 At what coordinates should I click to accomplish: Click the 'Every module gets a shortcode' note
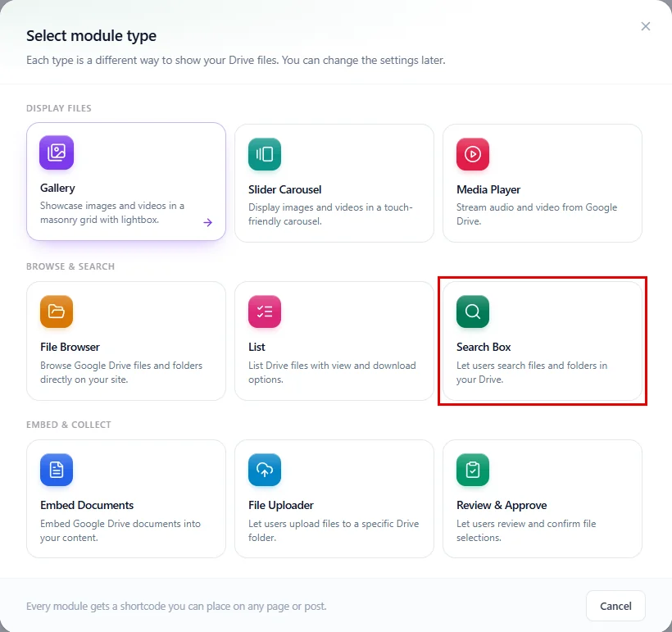click(176, 607)
